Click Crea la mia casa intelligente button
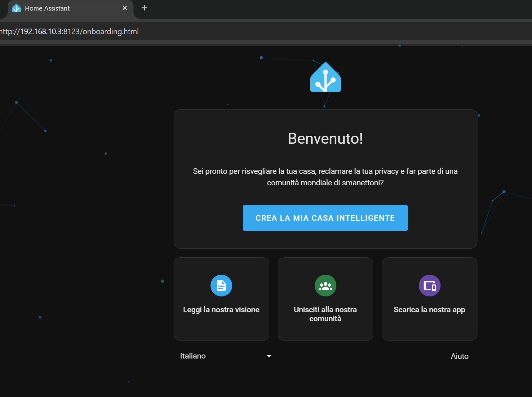 point(325,218)
